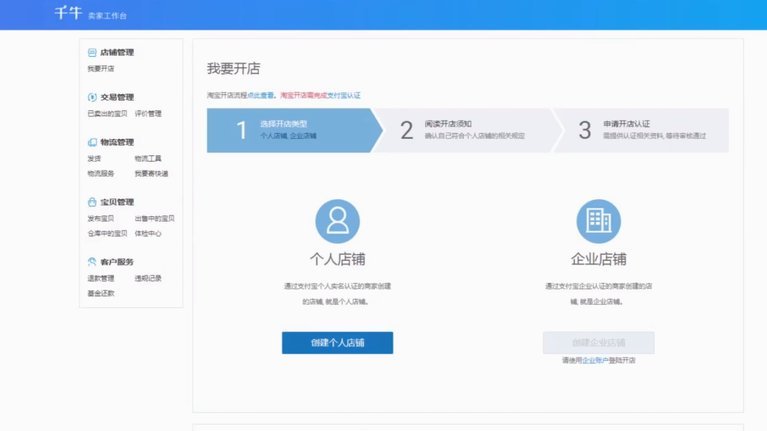Open 我要开店 in the sidebar
The image size is (767, 431).
coord(101,68)
